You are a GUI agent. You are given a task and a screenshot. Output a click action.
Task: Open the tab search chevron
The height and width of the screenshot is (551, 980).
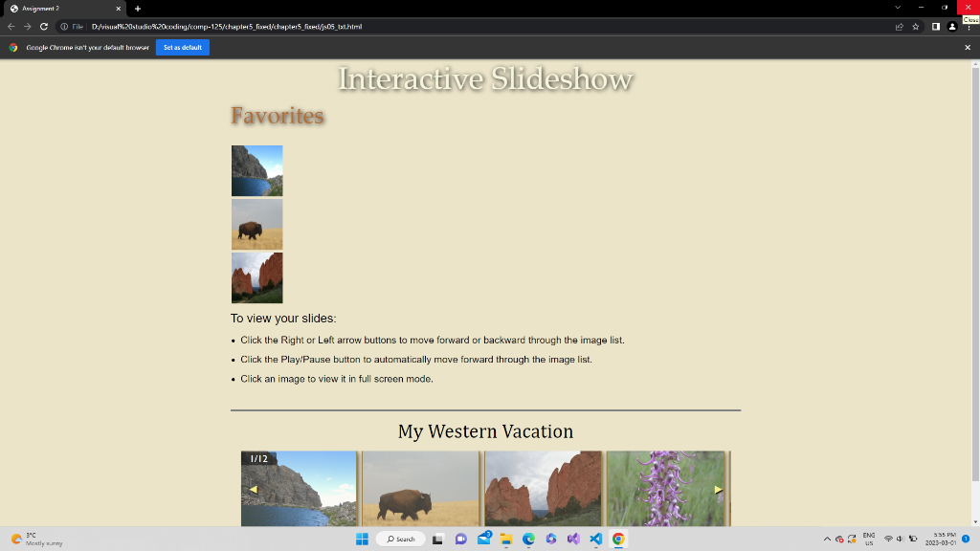pyautogui.click(x=898, y=8)
